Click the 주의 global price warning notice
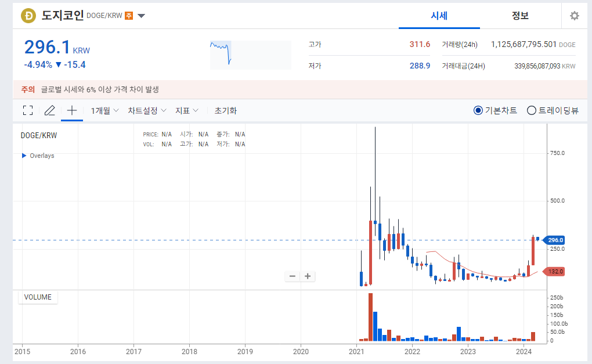This screenshot has width=592, height=364. (x=300, y=89)
